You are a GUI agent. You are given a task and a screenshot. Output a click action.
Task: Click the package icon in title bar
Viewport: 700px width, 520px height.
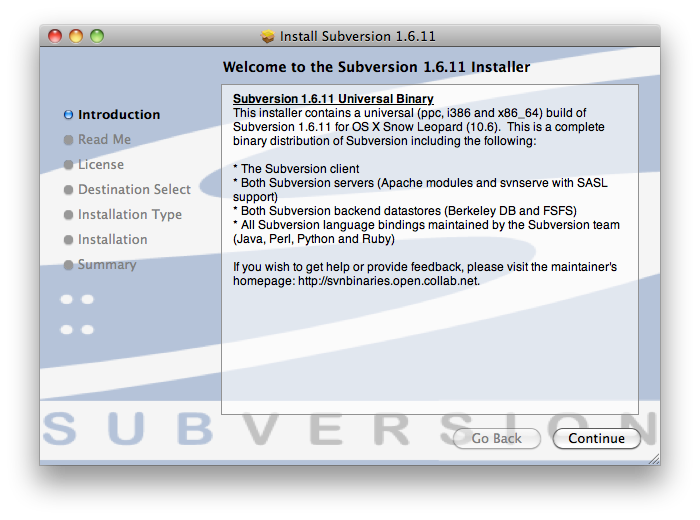[x=267, y=36]
